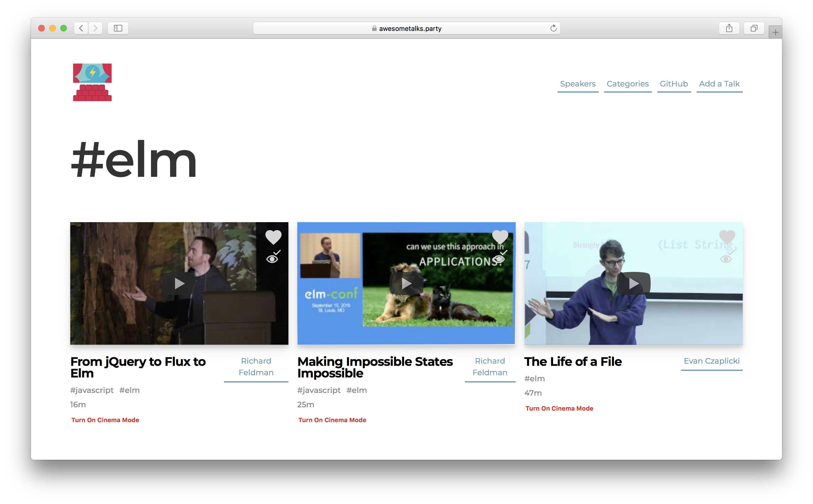Open the Categories page
Image resolution: width=813 pixels, height=504 pixels.
627,84
